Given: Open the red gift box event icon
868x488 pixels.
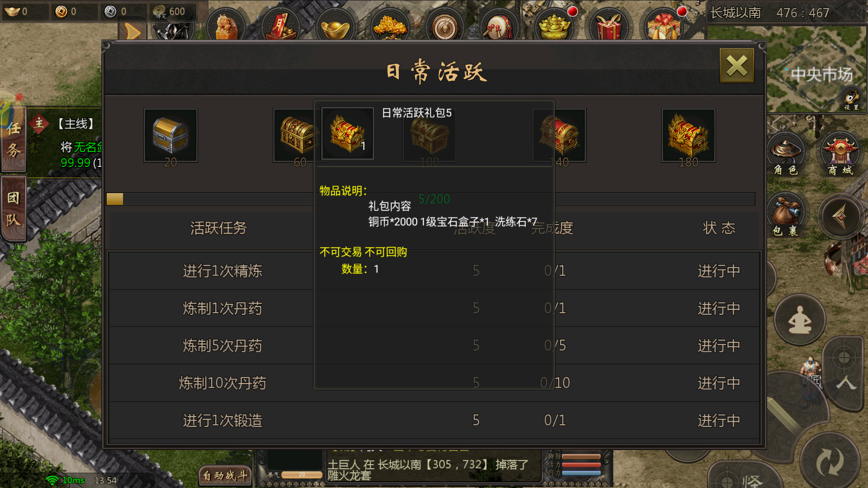Looking at the screenshot, I should click(x=609, y=25).
